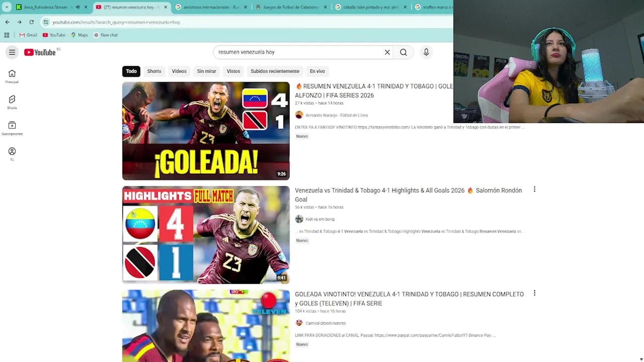This screenshot has height=362, width=644.
Task: Open more options for Venezuela vs Trinidad Highlights video
Action: pyautogui.click(x=534, y=190)
